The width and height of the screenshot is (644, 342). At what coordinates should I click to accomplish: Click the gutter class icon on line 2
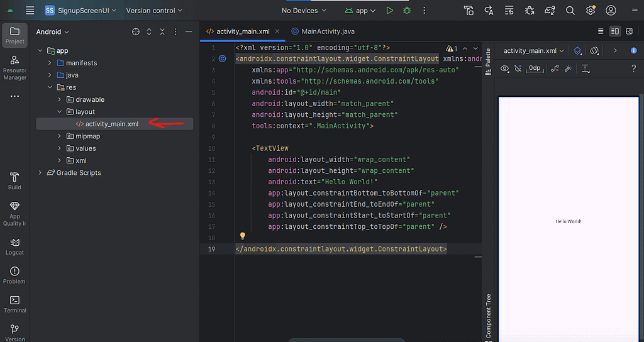click(222, 58)
